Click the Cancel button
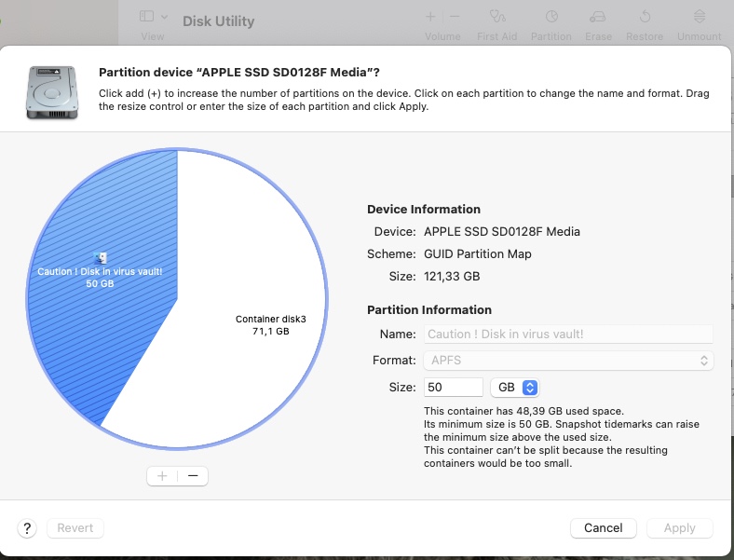 [603, 528]
